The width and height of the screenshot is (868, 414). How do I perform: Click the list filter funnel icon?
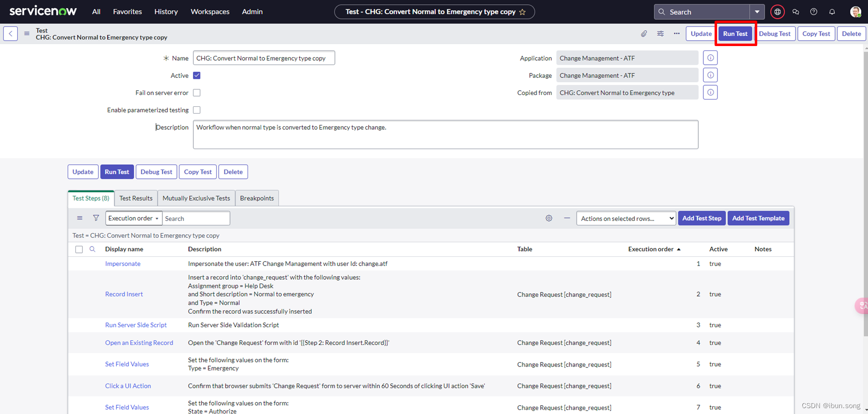coord(96,218)
